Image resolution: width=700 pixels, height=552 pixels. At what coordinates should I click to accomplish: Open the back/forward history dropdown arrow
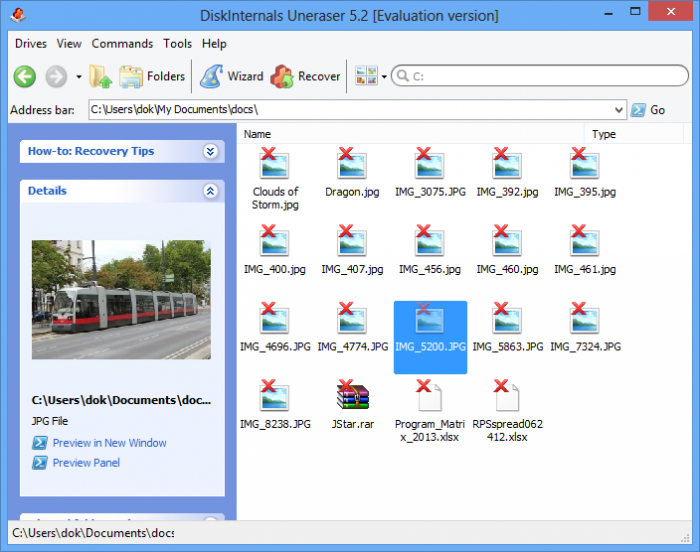click(x=79, y=77)
